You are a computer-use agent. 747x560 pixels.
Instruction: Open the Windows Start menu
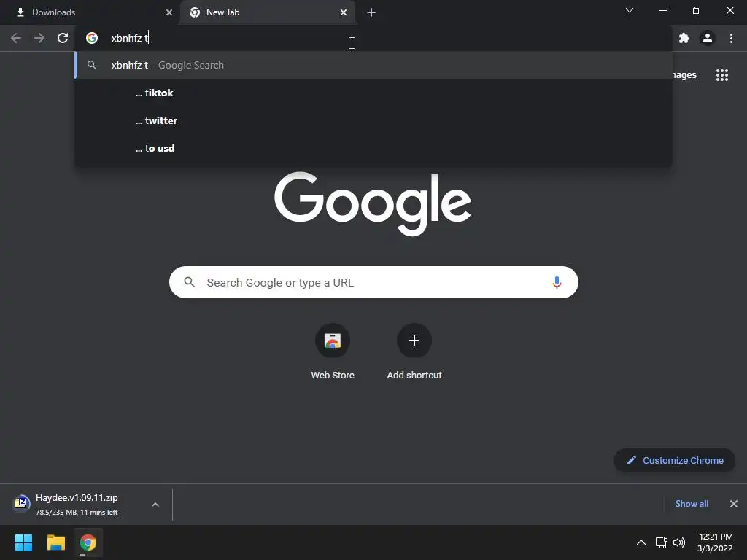23,542
